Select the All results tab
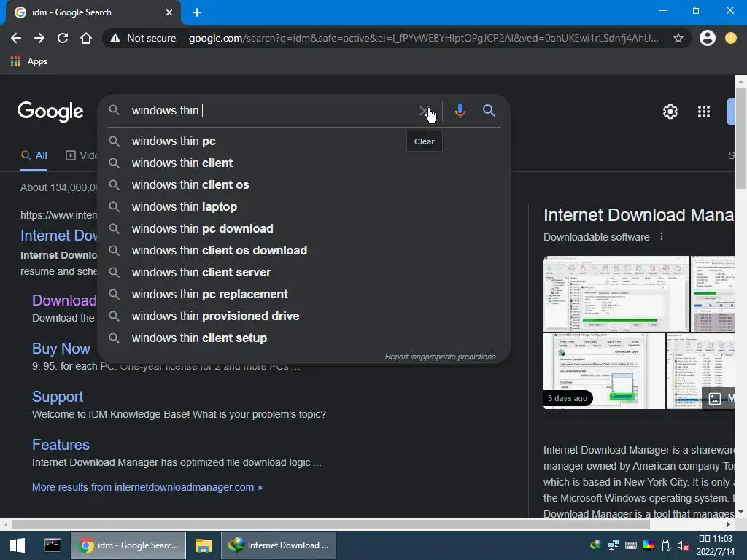The width and height of the screenshot is (747, 560). pyautogui.click(x=34, y=156)
